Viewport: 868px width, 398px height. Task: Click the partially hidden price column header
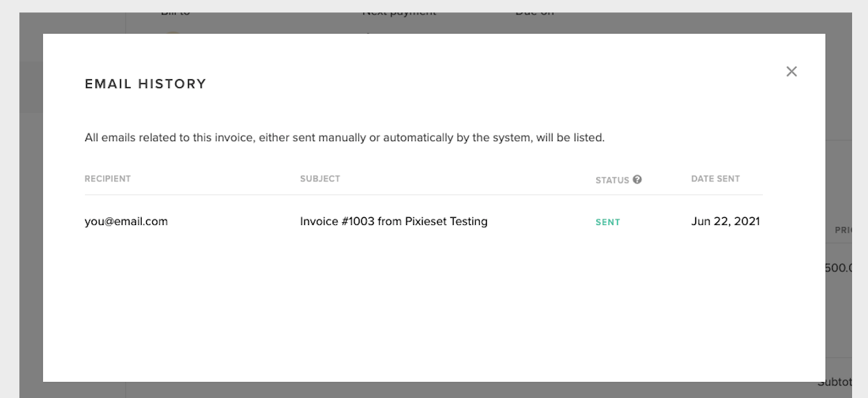pos(842,230)
